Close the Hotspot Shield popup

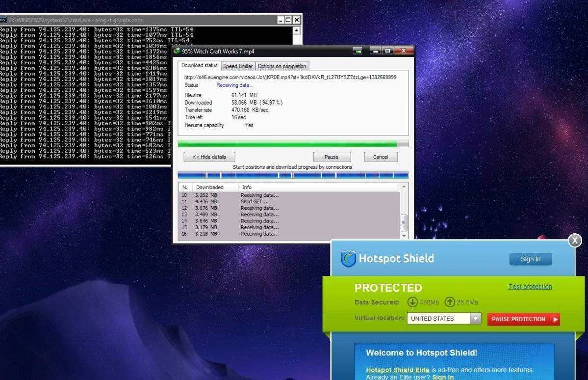point(575,240)
